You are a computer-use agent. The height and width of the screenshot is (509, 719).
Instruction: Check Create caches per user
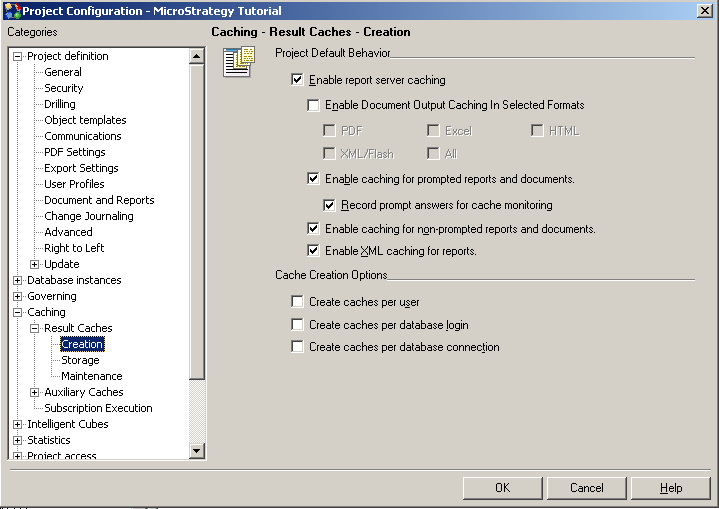click(297, 301)
